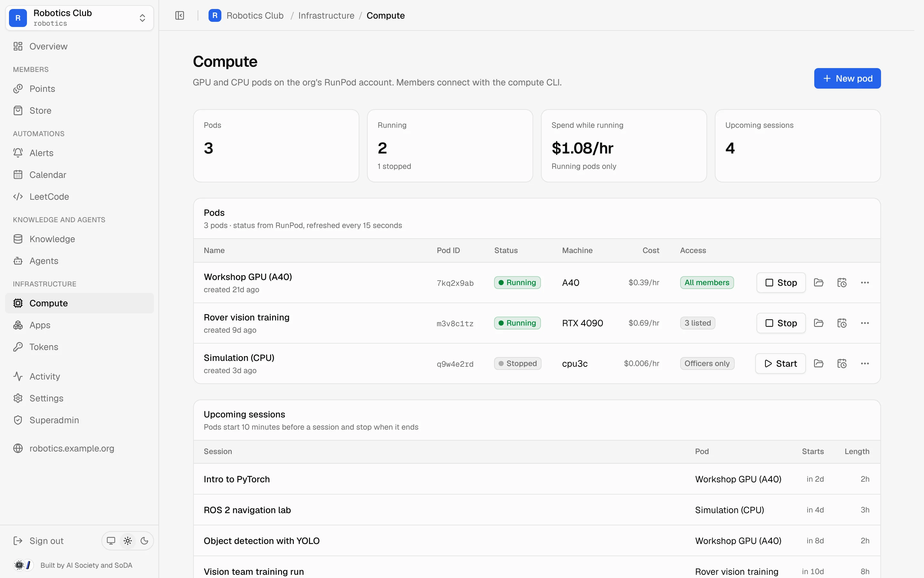Start the Simulation (CPU) pod
Screen dimensions: 924x578
781,363
